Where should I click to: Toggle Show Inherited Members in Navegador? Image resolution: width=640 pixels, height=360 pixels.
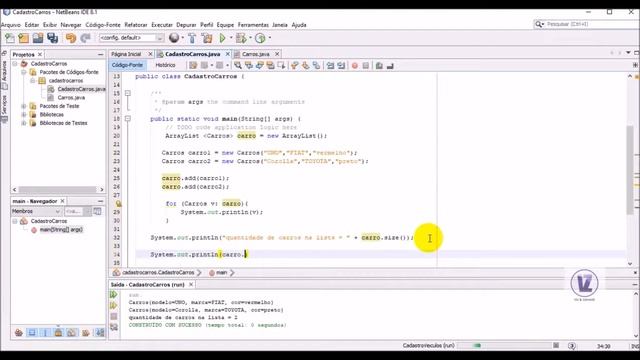pos(18,333)
